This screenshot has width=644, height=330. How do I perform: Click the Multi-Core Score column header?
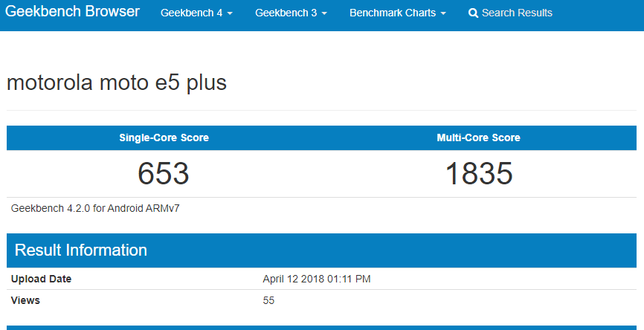pyautogui.click(x=478, y=137)
